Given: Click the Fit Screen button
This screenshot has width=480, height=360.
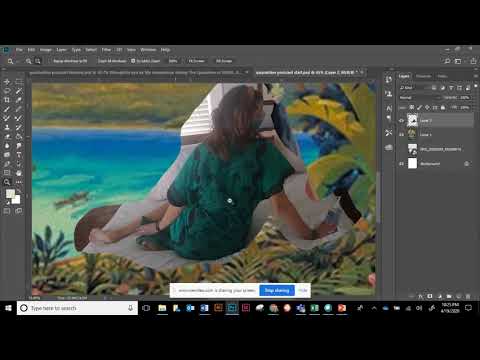Looking at the screenshot, I should (x=196, y=61).
